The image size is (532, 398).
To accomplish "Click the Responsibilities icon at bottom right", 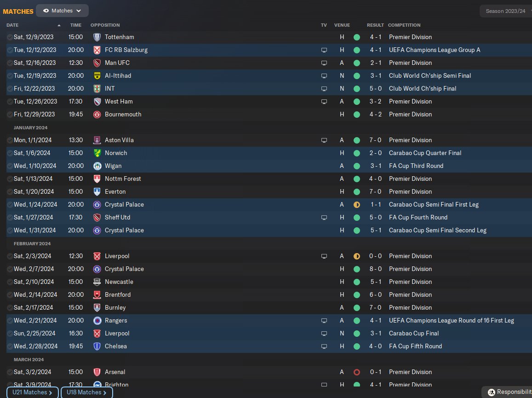I will 492,392.
